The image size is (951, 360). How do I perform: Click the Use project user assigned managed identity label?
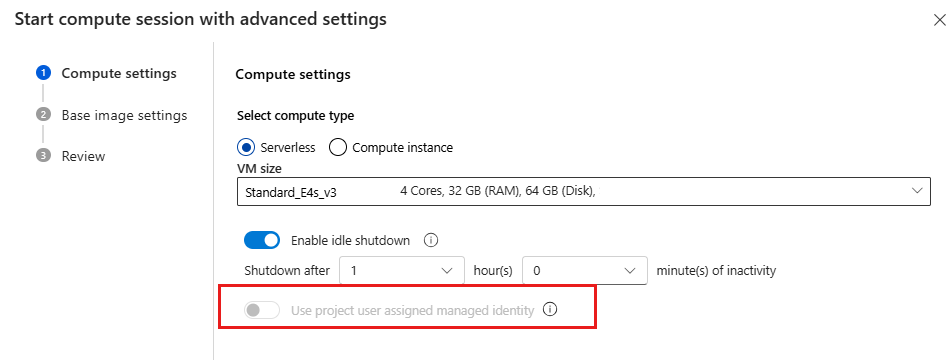(412, 310)
